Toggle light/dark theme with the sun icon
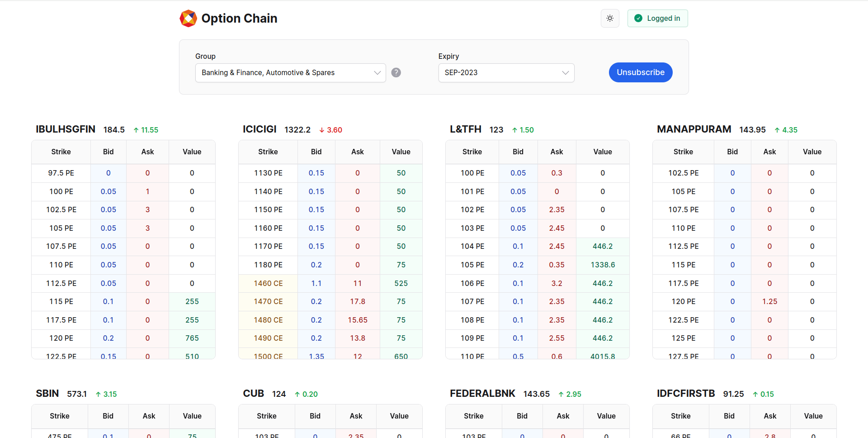This screenshot has width=868, height=438. pos(610,18)
